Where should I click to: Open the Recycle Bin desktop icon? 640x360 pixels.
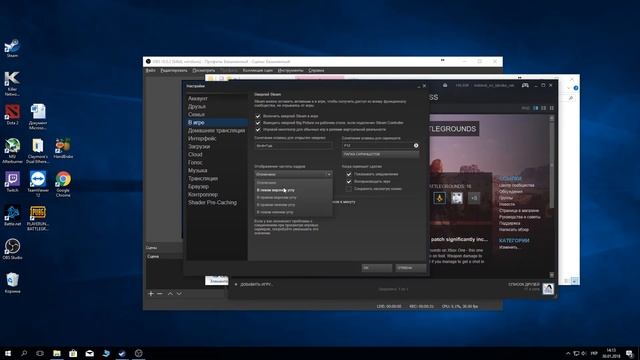(12, 283)
